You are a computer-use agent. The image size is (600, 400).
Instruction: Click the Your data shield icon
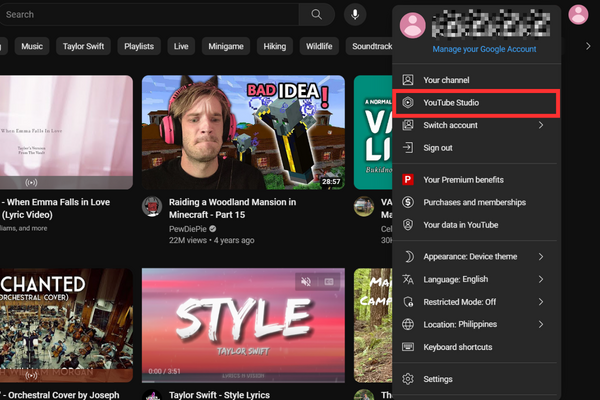point(408,225)
